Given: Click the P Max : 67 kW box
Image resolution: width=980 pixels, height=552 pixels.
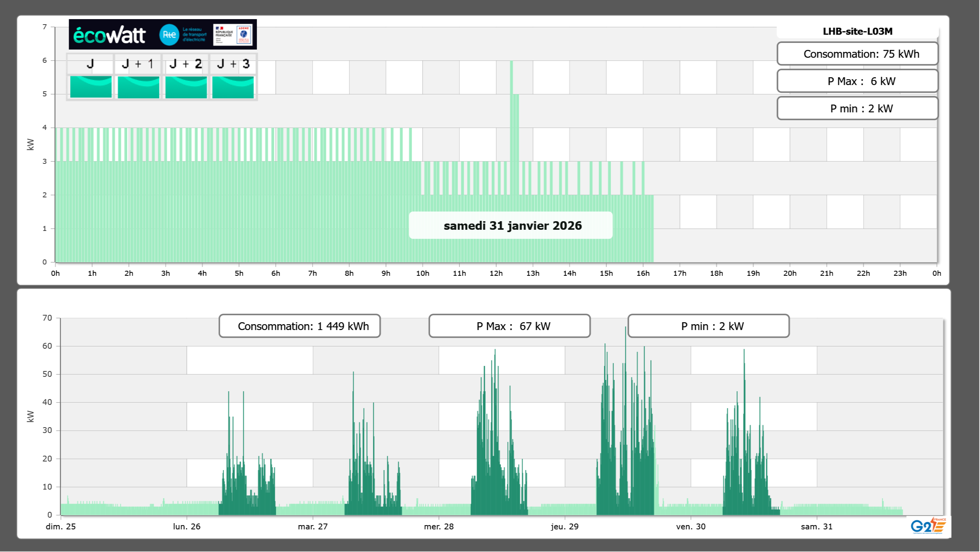Looking at the screenshot, I should coord(509,326).
